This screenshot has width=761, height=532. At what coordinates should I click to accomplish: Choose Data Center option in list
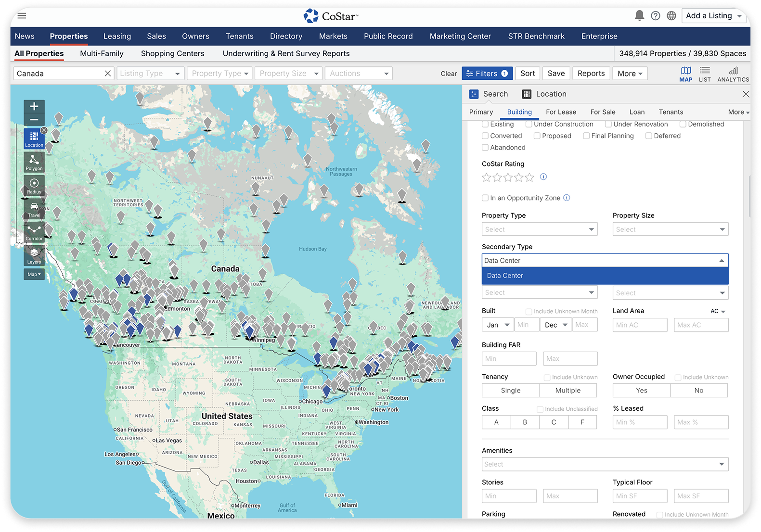click(x=605, y=276)
